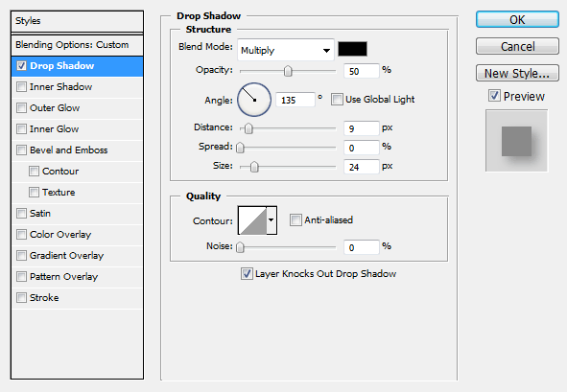Click the style preview thumbnail
The width and height of the screenshot is (567, 392).
click(517, 141)
